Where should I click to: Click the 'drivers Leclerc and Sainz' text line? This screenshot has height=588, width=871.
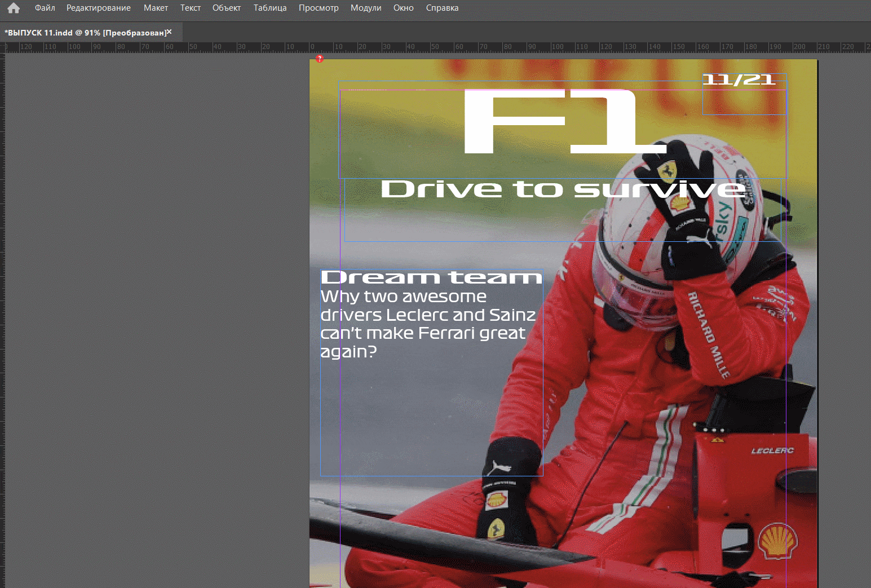(x=428, y=315)
